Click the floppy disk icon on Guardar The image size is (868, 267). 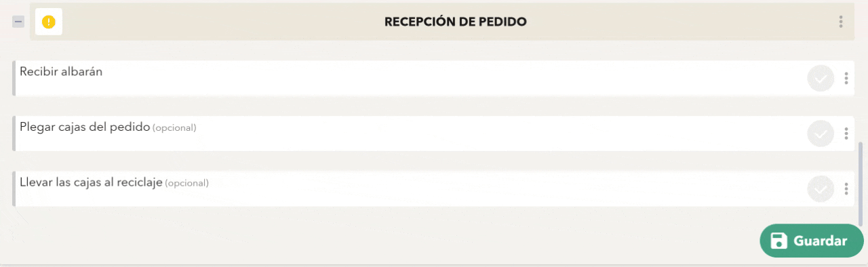coord(779,241)
